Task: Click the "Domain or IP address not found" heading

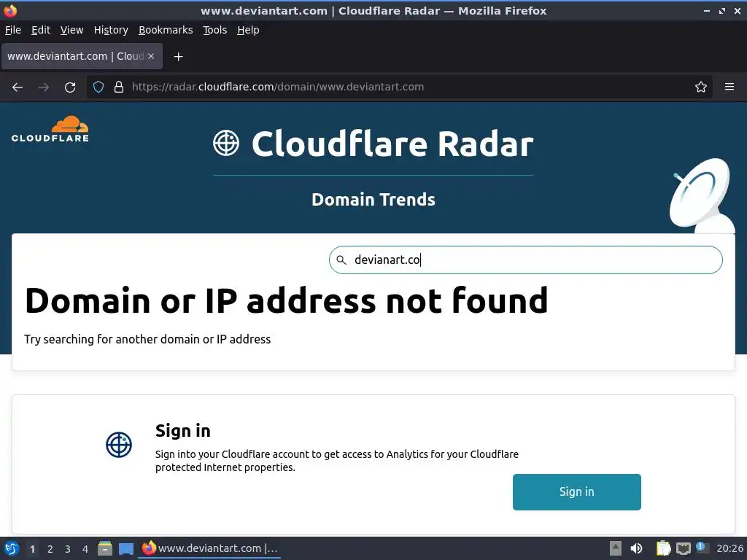Action: (286, 300)
